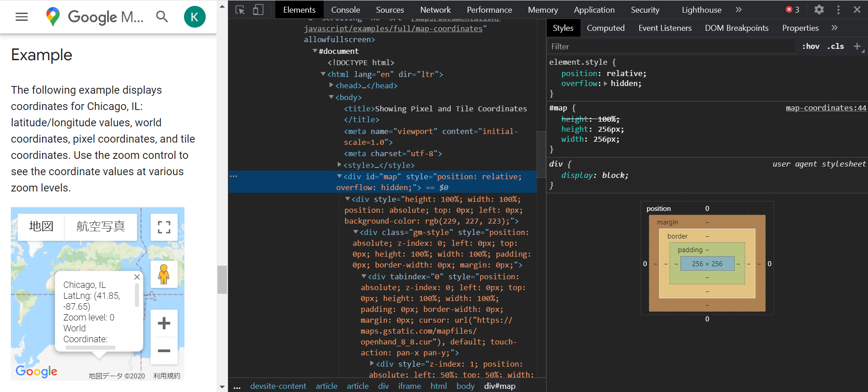This screenshot has width=868, height=392.
Task: Click the map fullscreen button
Action: coord(164,227)
